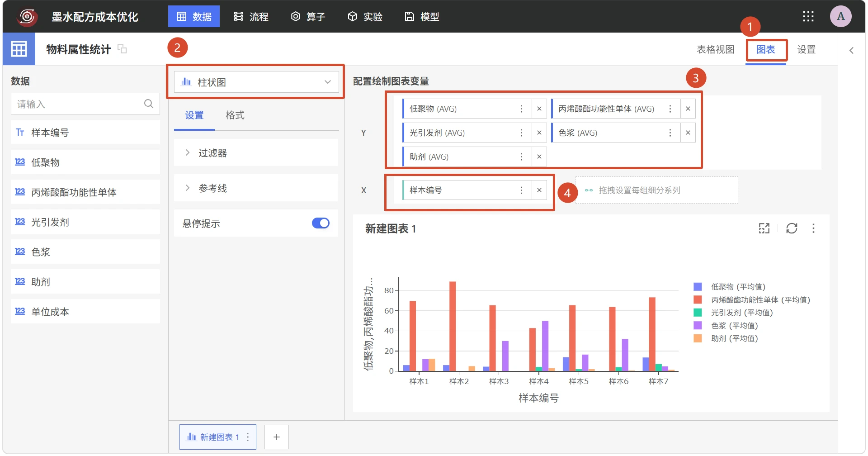The image size is (868, 456).
Task: Open options menu for 光引发剂 (AVG)
Action: pyautogui.click(x=521, y=133)
